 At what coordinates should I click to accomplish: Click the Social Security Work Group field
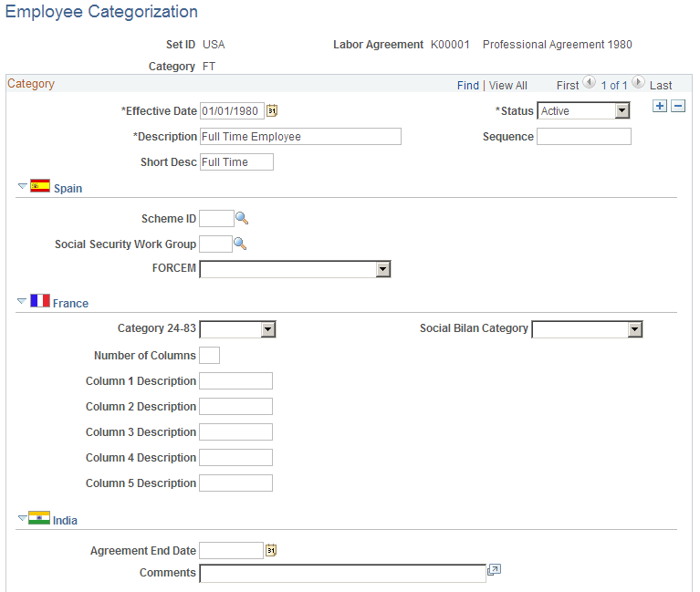215,244
